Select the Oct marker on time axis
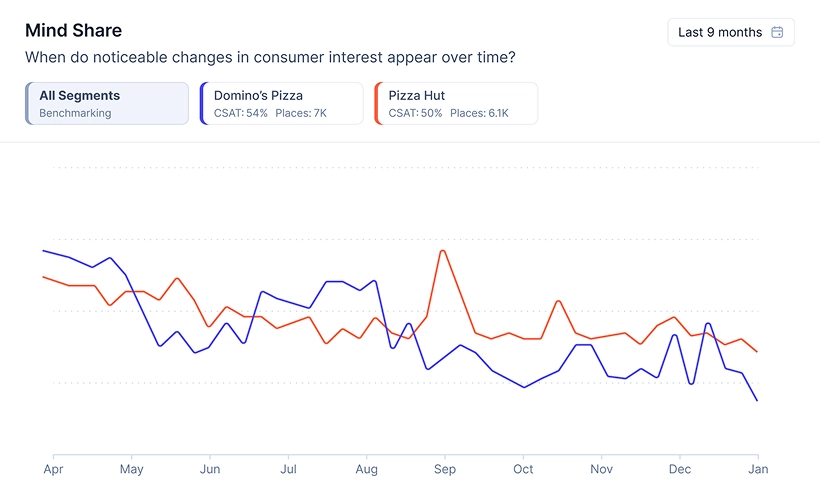The width and height of the screenshot is (820, 495). pyautogui.click(x=523, y=468)
